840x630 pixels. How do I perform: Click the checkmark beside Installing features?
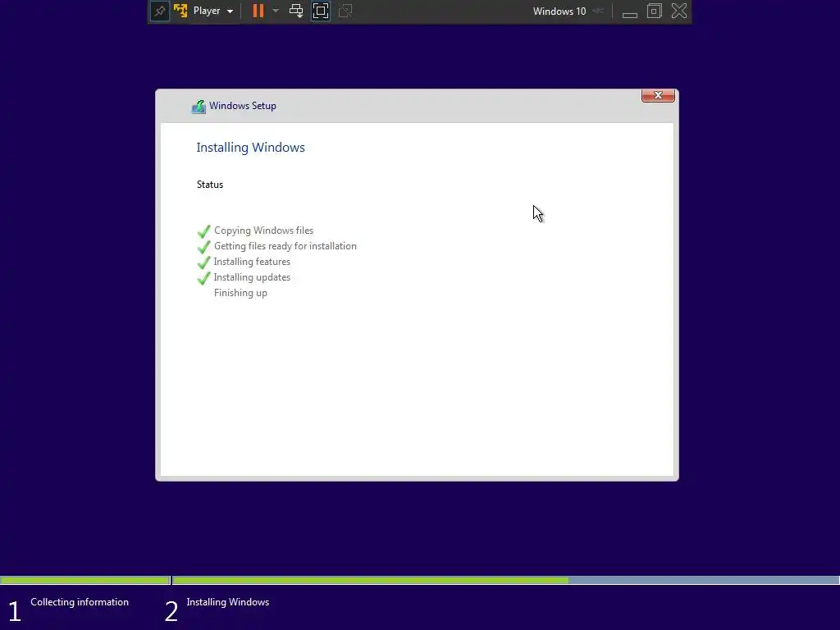203,262
